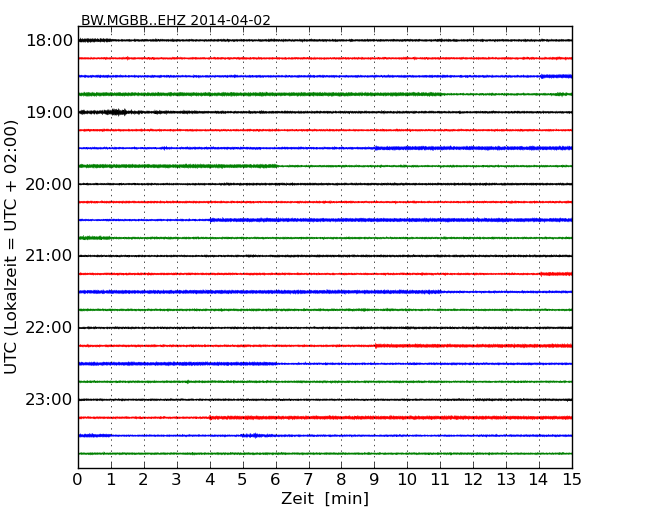Click the x-axis tick label 13
Screen dimensions: 650x520
[x=506, y=479]
